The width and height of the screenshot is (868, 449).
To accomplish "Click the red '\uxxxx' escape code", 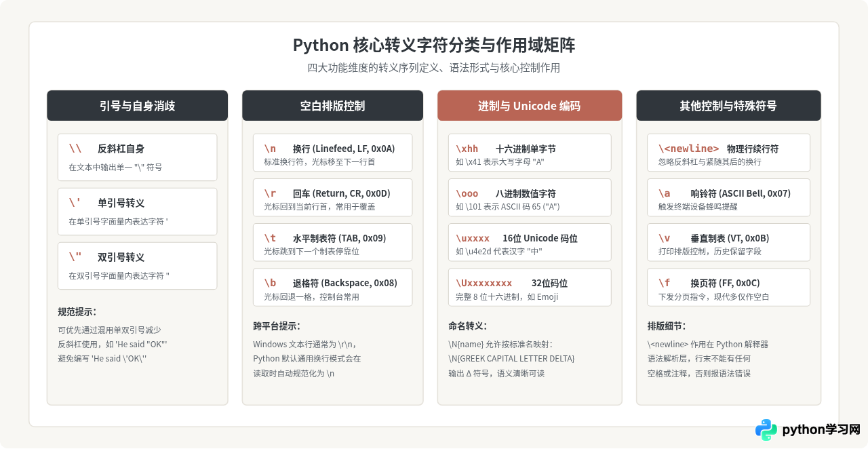I will point(473,238).
